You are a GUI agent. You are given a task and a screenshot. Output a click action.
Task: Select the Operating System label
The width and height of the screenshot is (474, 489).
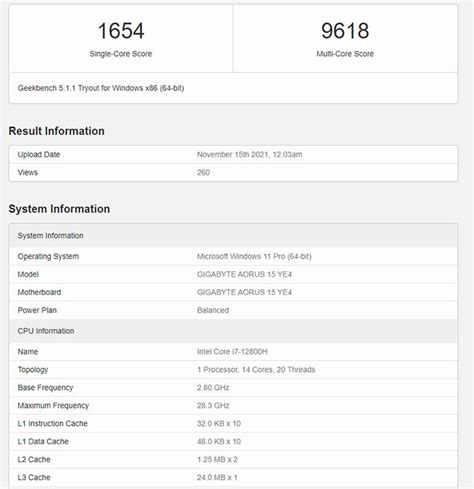48,256
